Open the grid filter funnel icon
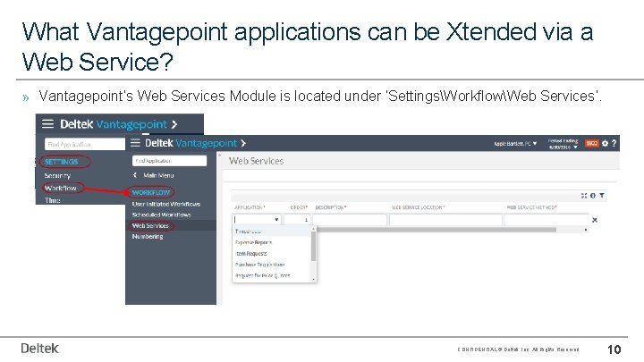The width and height of the screenshot is (644, 362). point(602,196)
